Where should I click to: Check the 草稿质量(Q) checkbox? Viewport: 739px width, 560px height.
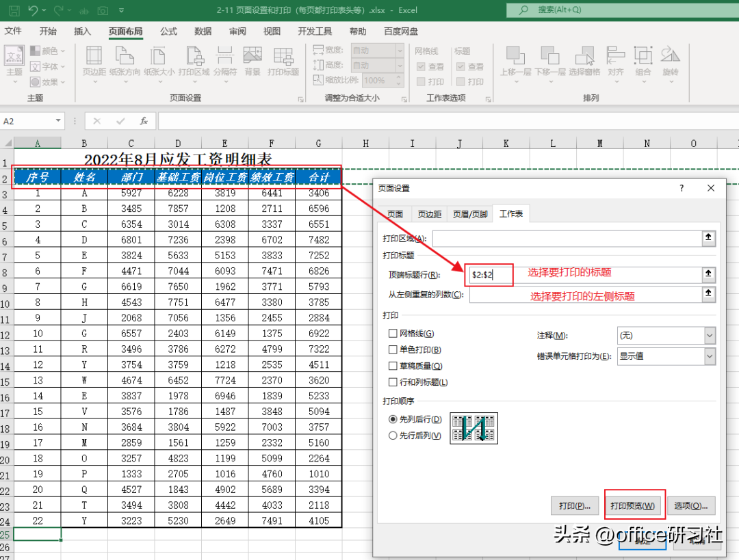pos(393,366)
